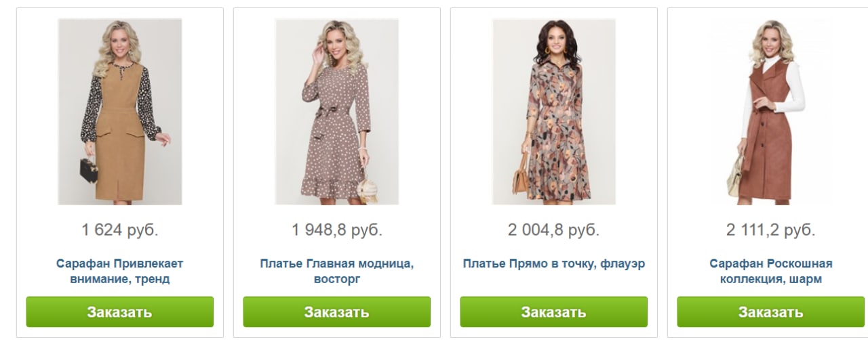868x340 pixels.
Task: Open 'Платье Главная модница, восторг' product link
Action: point(337,271)
